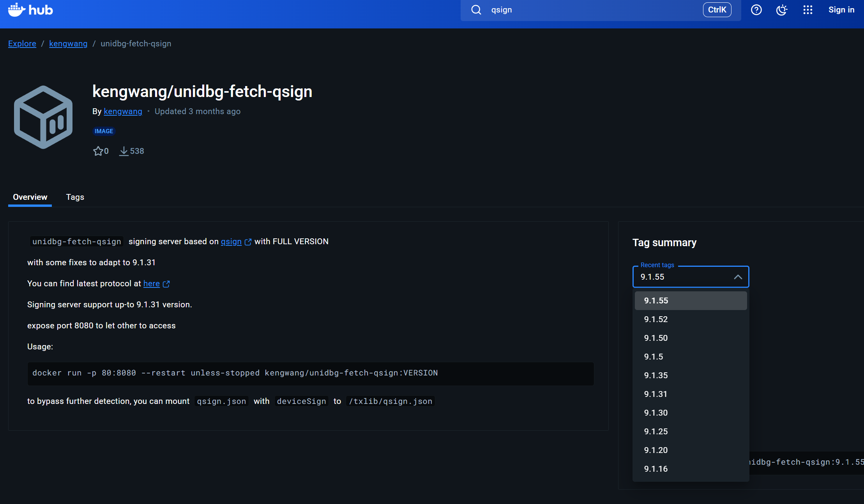Image resolution: width=864 pixels, height=504 pixels.
Task: Open the apps grid menu icon
Action: (x=808, y=10)
